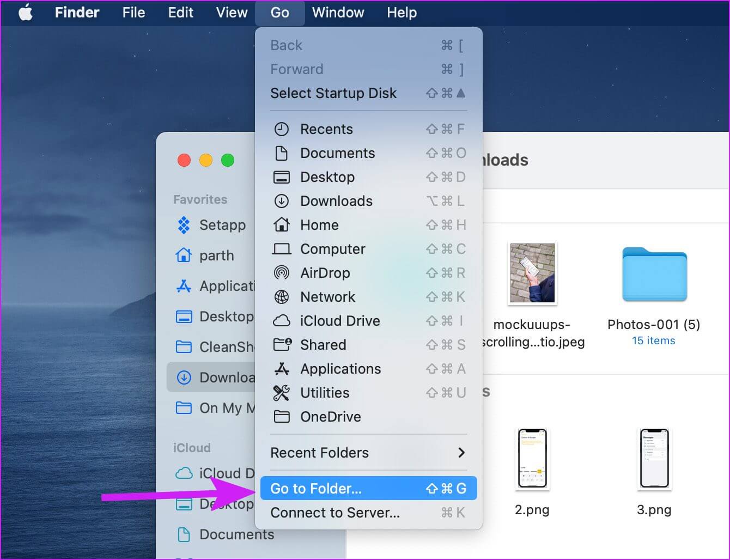Image resolution: width=730 pixels, height=560 pixels.
Task: Click the Applications icon in sidebar
Action: tap(184, 286)
